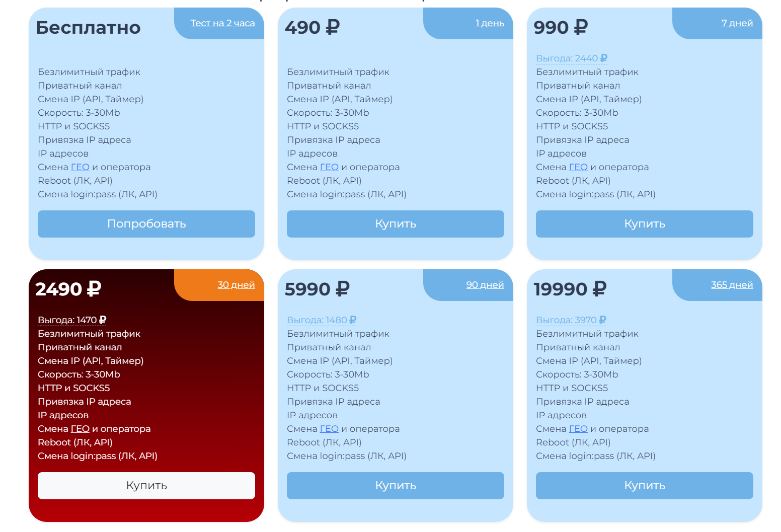Screen dimensions: 781x532
Task: Open the ГЕО link in the 2490 ₽ plan
Action: tap(80, 429)
